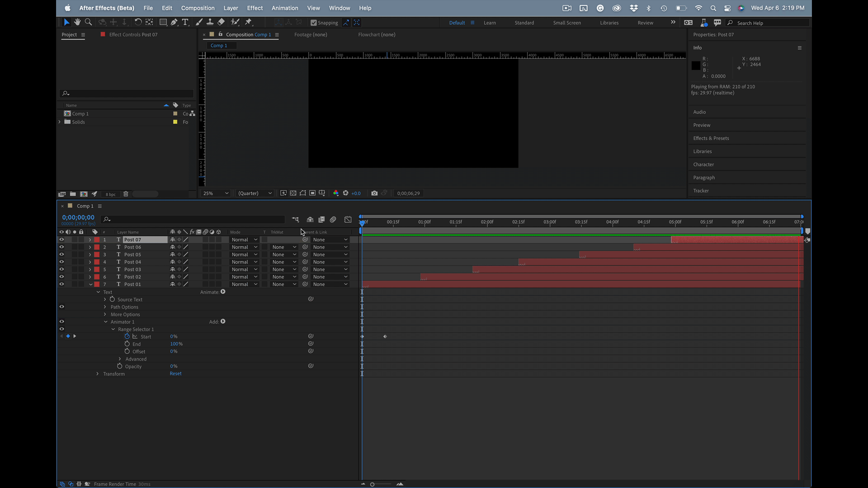Select the Zoom tool
The height and width of the screenshot is (488, 868).
click(88, 22)
